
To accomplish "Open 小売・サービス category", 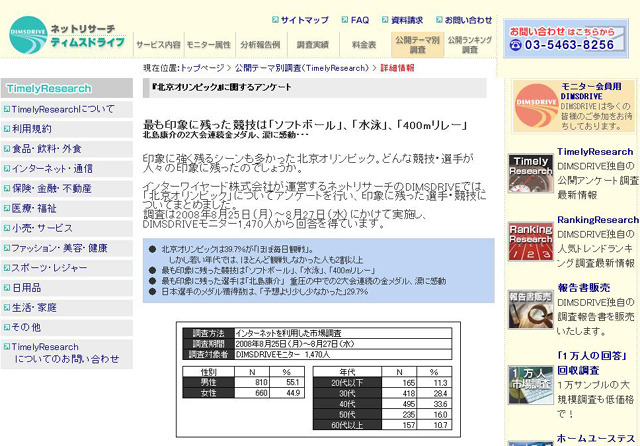I will (42, 228).
